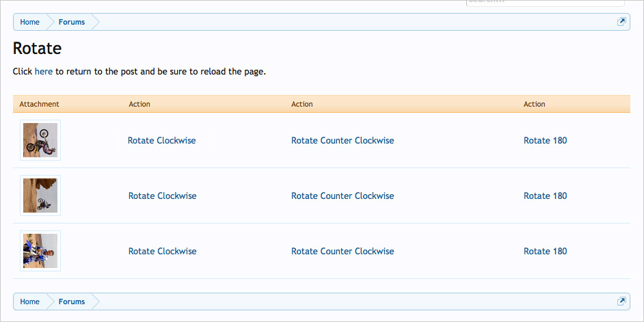Focus the search box at the top
This screenshot has height=322, width=644.
coord(544,3)
